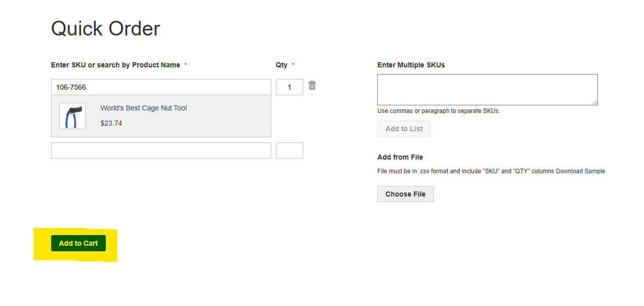Click the empty second SKU search field
Screen dimensions: 644x306
(x=161, y=150)
